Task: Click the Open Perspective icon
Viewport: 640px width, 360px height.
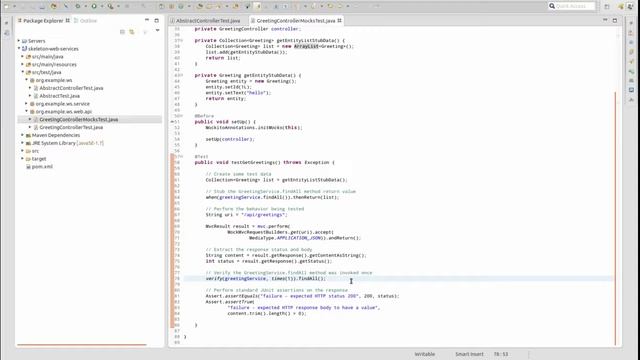Action: [607, 6]
